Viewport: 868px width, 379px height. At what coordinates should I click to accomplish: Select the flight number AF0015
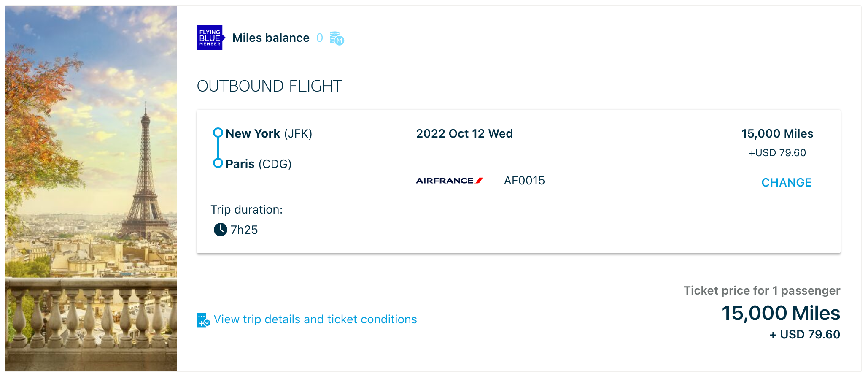pos(524,181)
